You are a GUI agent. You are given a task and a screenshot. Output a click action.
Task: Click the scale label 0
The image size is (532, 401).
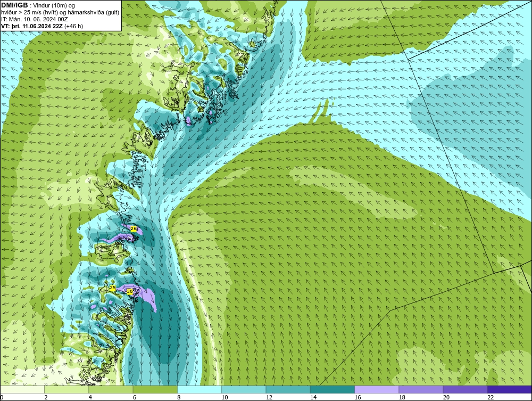pos(2,397)
